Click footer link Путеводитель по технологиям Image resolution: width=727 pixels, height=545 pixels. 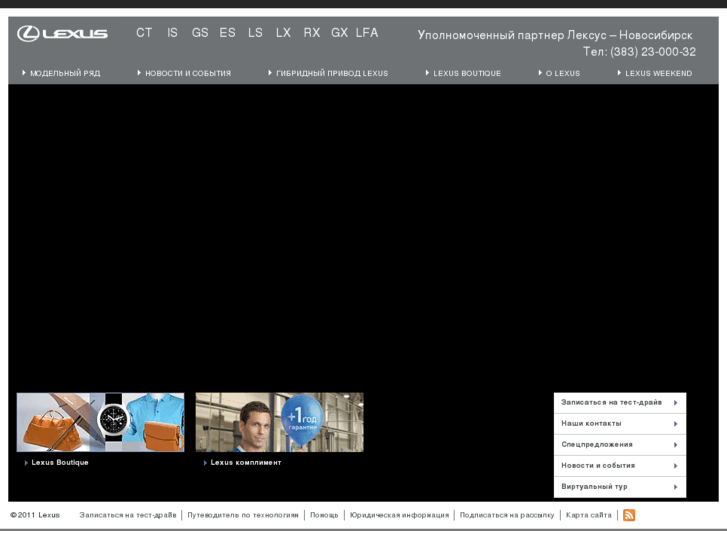tap(243, 515)
